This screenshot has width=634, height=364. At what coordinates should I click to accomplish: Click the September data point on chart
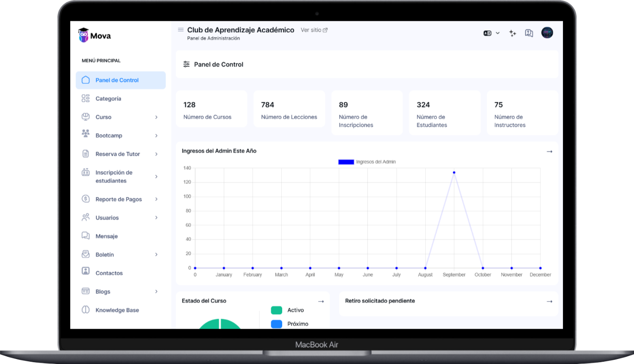click(x=454, y=172)
